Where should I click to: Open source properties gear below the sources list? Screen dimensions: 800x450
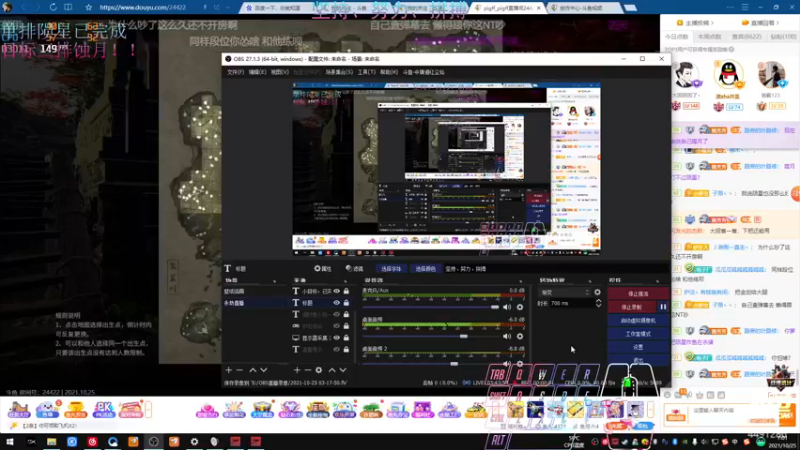pyautogui.click(x=319, y=370)
